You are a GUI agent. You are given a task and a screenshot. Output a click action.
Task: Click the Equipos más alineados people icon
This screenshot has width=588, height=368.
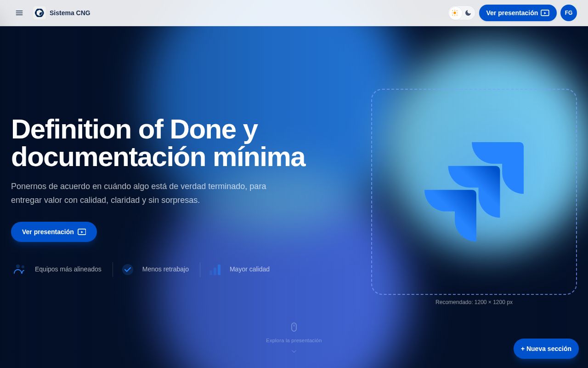pos(19,270)
